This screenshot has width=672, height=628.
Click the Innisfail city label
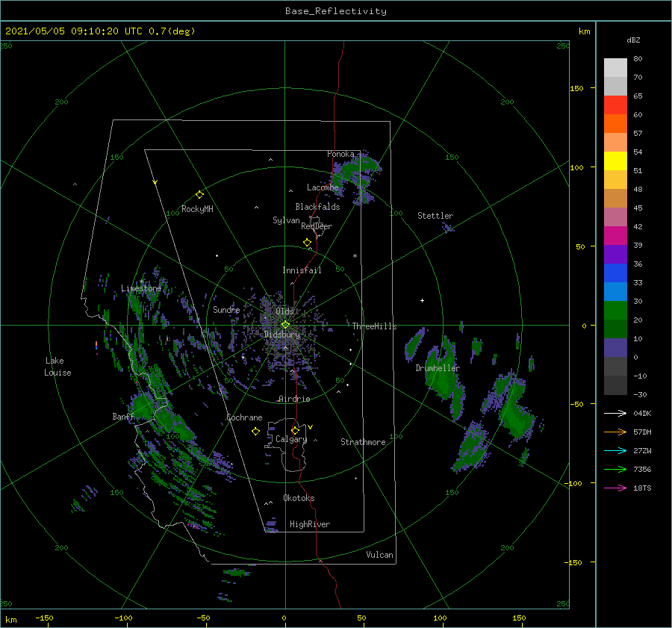pyautogui.click(x=302, y=270)
